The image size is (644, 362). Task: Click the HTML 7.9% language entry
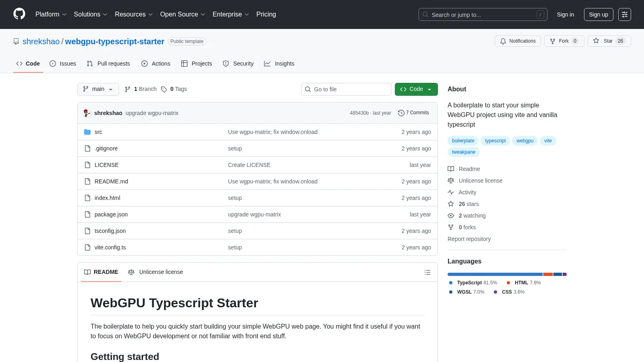(x=523, y=283)
